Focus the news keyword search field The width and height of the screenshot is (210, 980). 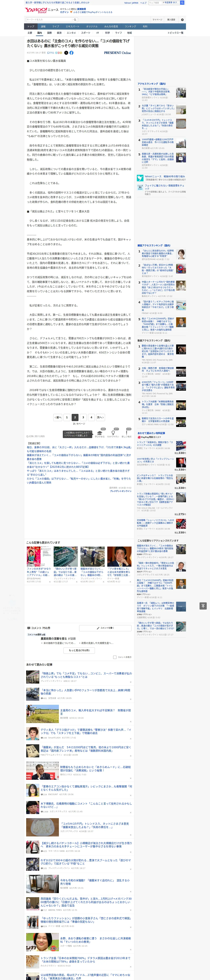(49, 19)
